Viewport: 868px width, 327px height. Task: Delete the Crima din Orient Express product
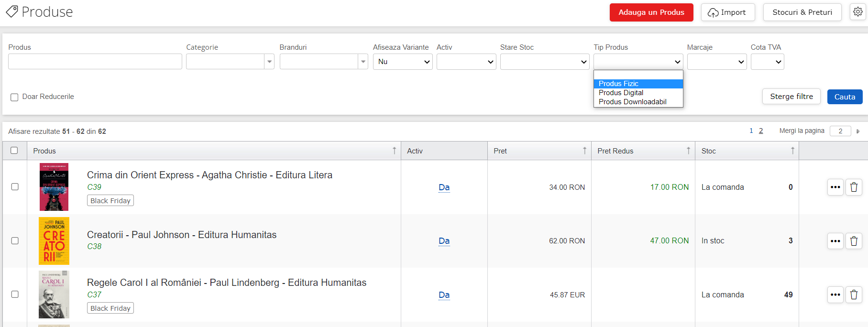(x=854, y=187)
